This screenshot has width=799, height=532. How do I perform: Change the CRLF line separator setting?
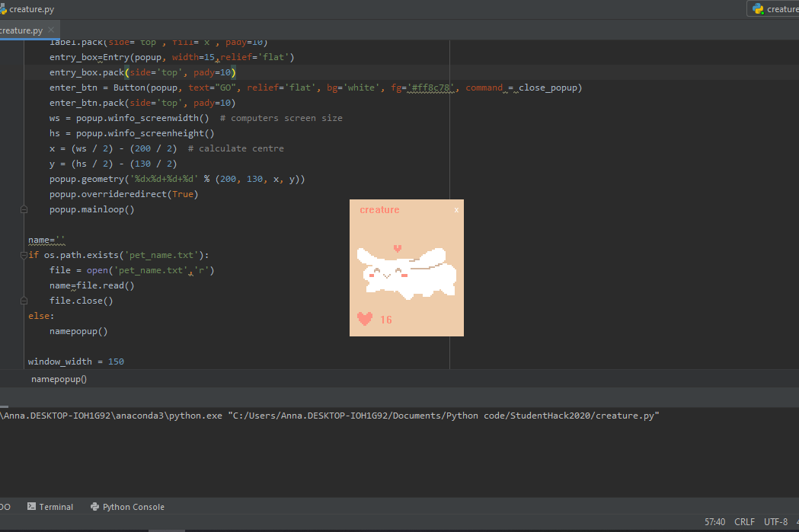click(744, 522)
